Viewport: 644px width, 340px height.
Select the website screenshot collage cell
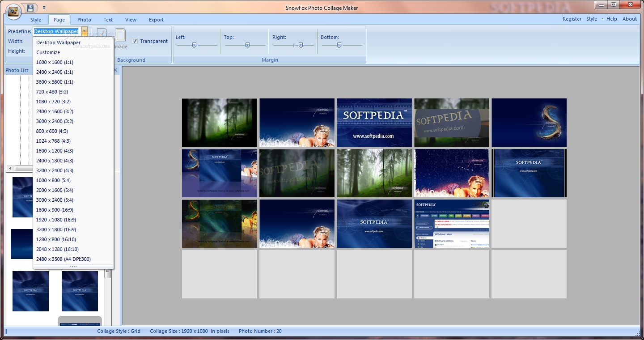[452, 224]
